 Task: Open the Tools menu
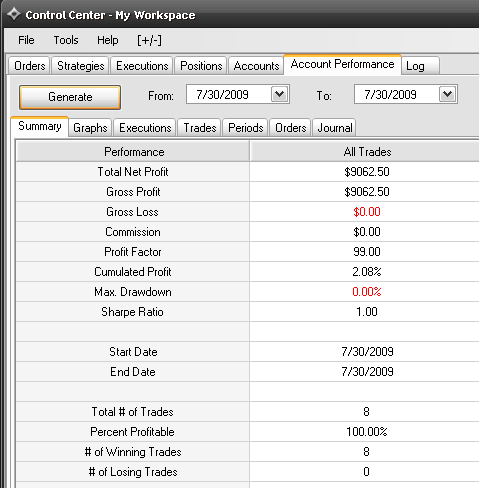[66, 40]
